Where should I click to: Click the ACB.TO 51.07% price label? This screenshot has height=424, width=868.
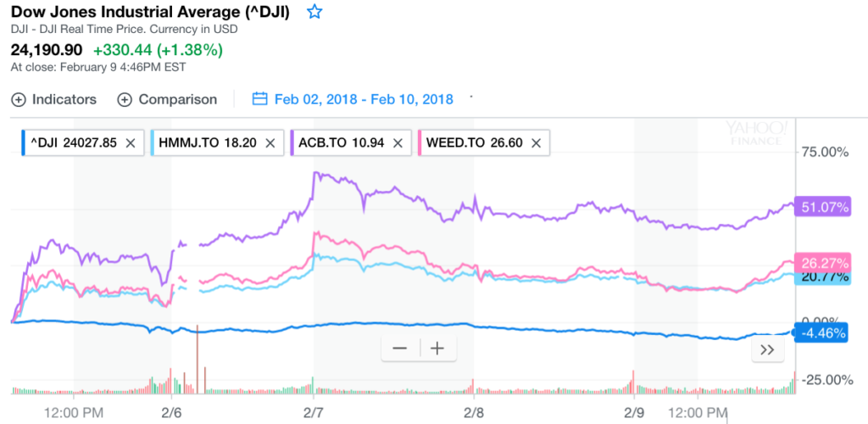(x=821, y=207)
